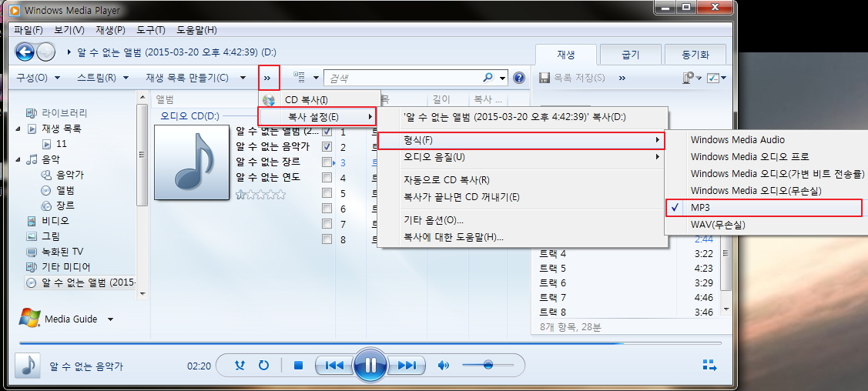The width and height of the screenshot is (868, 391).
Task: Expand the 오디오 음질(U) submenu
Action: (x=522, y=157)
